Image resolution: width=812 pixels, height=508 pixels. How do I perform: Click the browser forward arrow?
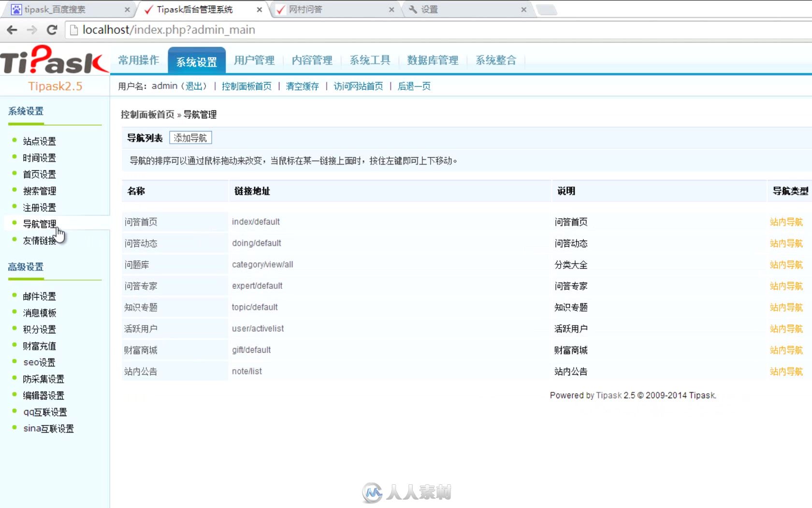coord(32,30)
